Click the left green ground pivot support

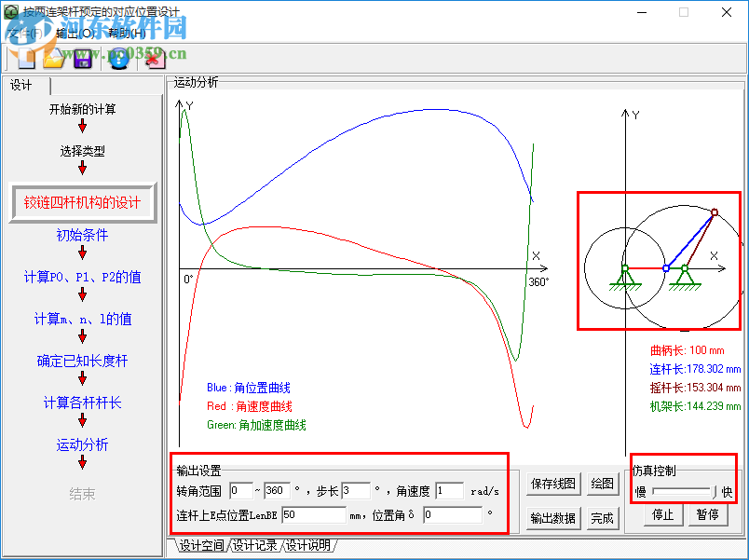point(625,278)
